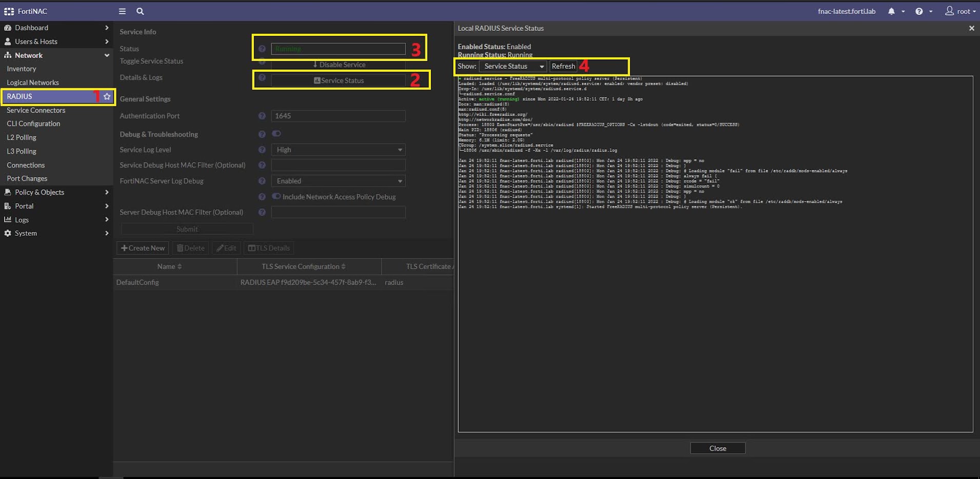Open the Show Service Status dropdown

513,66
